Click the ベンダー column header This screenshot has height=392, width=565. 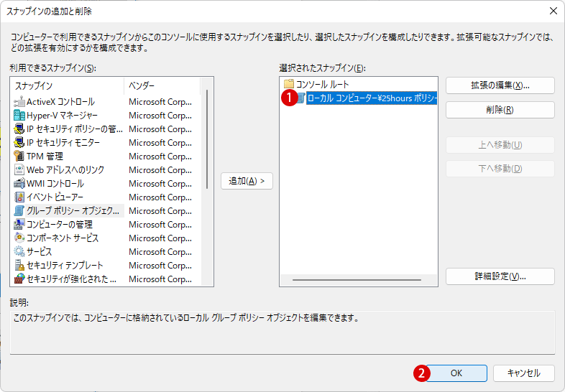click(162, 85)
